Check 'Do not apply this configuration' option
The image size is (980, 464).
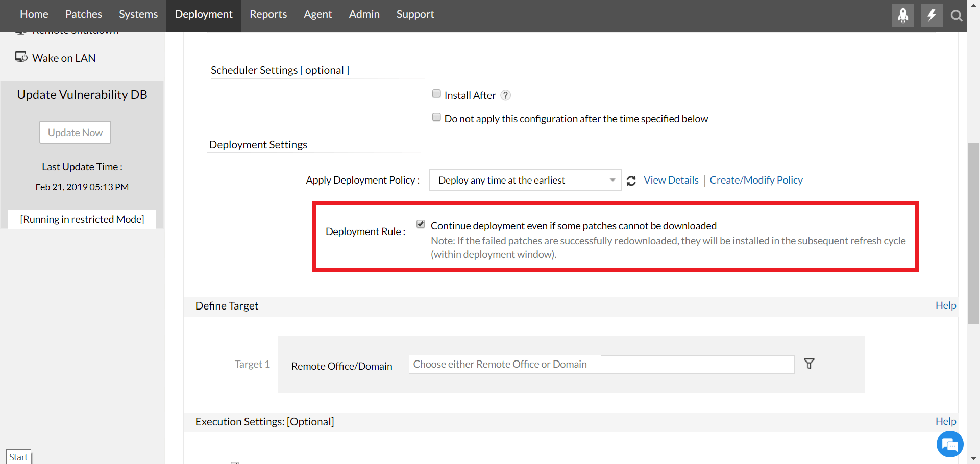click(436, 117)
